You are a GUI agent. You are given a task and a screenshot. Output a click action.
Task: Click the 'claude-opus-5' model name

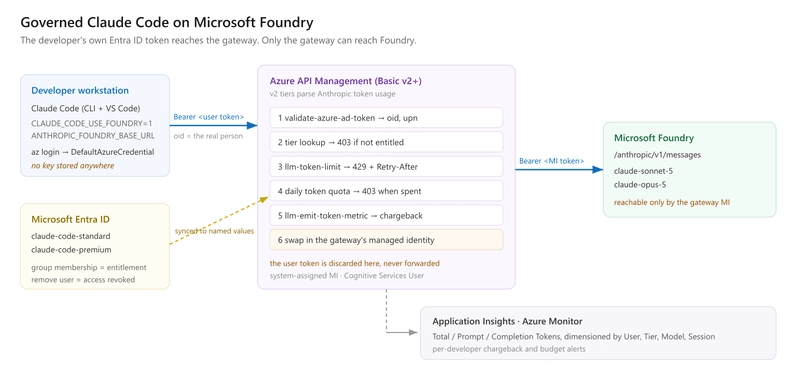640,185
